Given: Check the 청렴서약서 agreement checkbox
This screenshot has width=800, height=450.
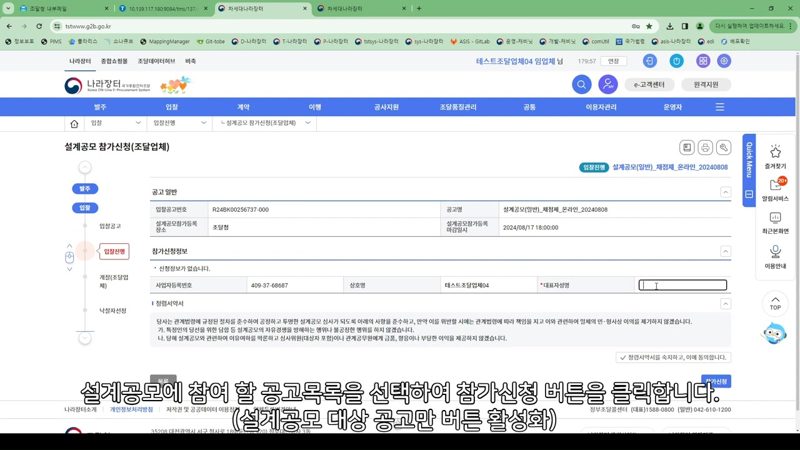Looking at the screenshot, I should point(623,358).
